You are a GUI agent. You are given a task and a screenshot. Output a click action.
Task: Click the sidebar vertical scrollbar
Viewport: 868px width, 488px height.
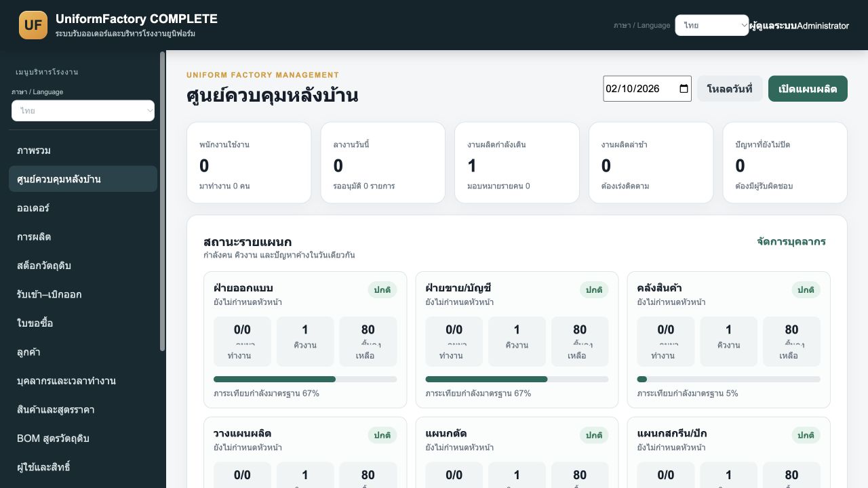163,201
